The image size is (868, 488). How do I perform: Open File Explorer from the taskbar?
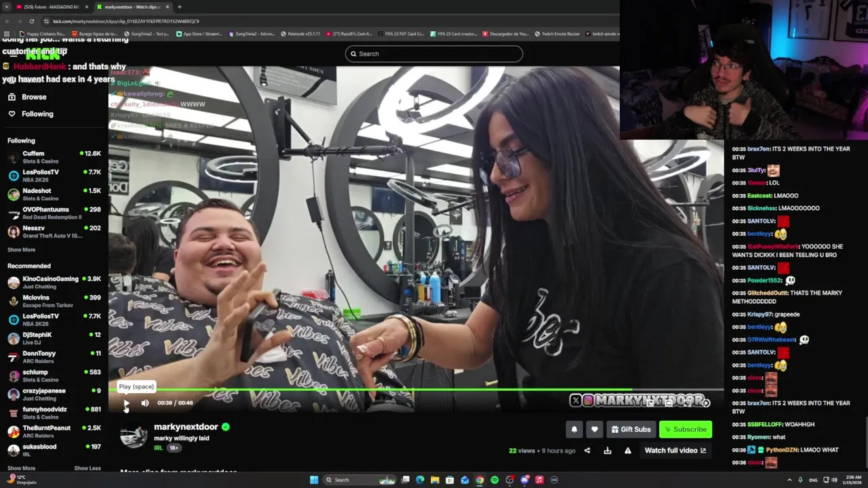tap(435, 480)
